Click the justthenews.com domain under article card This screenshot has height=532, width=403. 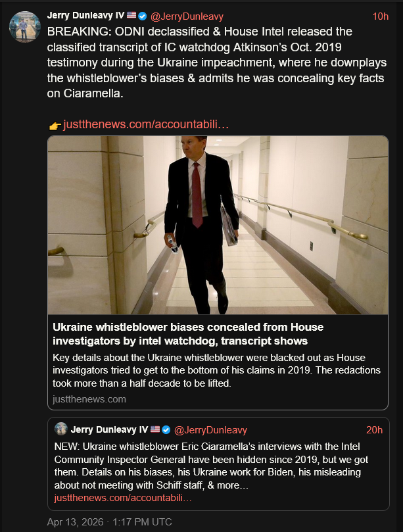tap(89, 399)
